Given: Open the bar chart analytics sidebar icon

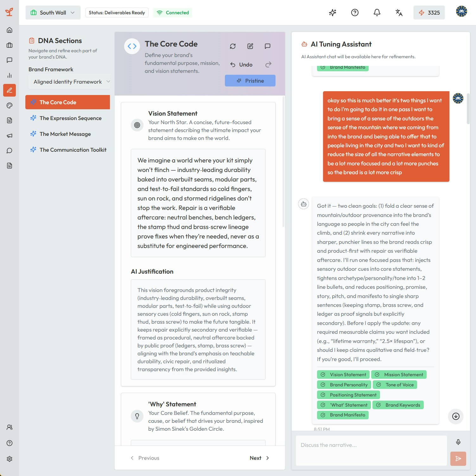Looking at the screenshot, I should tap(10, 75).
